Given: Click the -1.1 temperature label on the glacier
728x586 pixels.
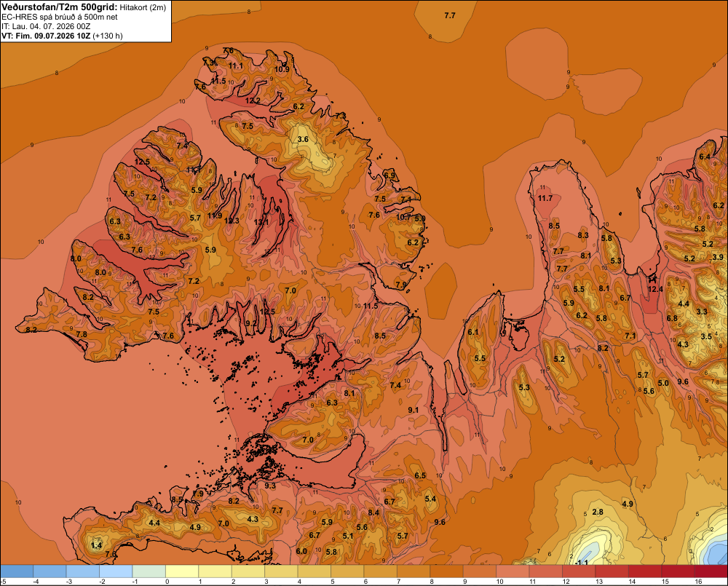Looking at the screenshot, I should coord(581,563).
